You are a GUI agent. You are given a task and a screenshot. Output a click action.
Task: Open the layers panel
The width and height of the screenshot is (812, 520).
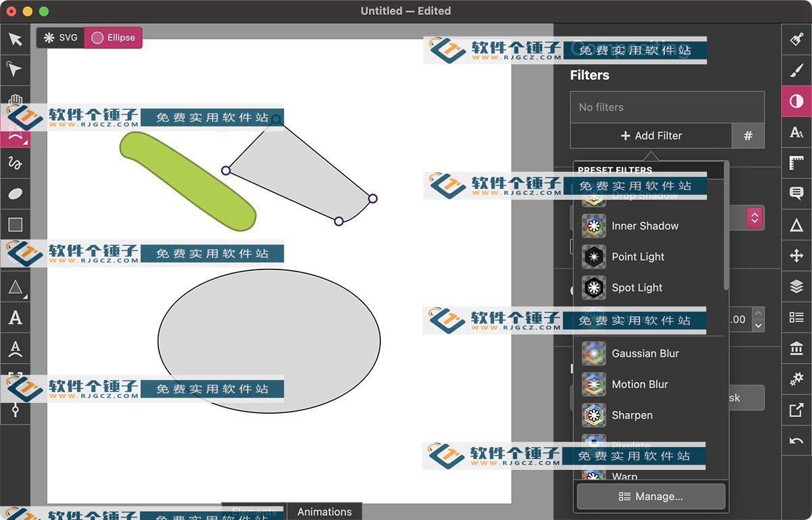pos(796,286)
